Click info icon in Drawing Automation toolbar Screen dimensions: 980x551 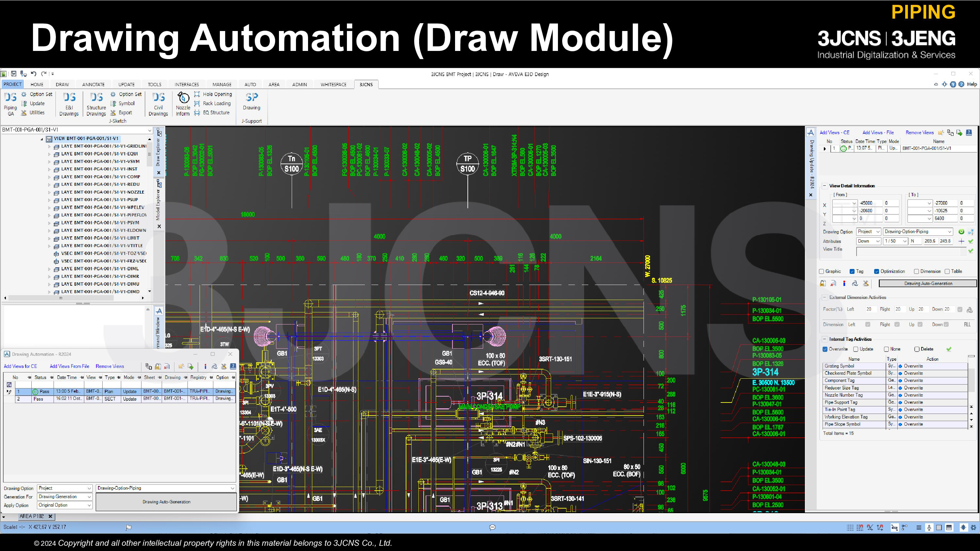tap(205, 366)
